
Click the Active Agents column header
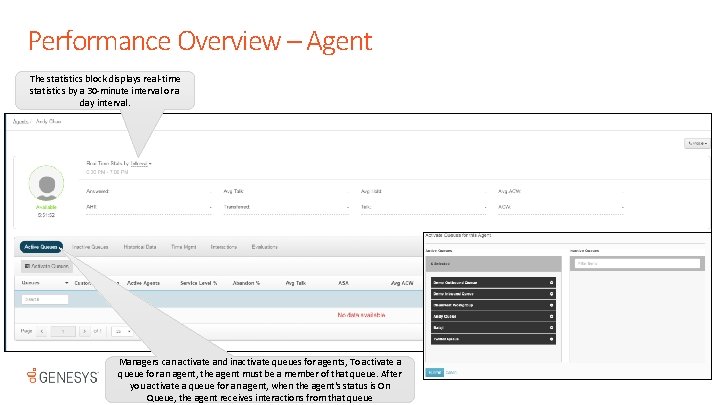143,283
